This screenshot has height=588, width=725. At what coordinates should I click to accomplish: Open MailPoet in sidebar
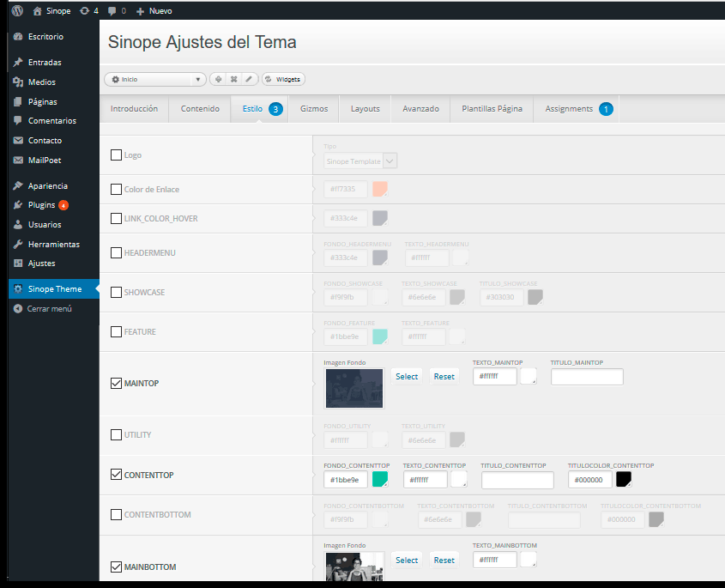point(45,160)
